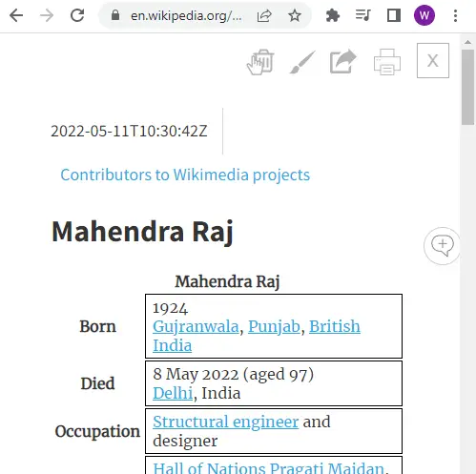Follow the Gujranwala link
Viewport: 476px width, 474px height.
tap(196, 326)
